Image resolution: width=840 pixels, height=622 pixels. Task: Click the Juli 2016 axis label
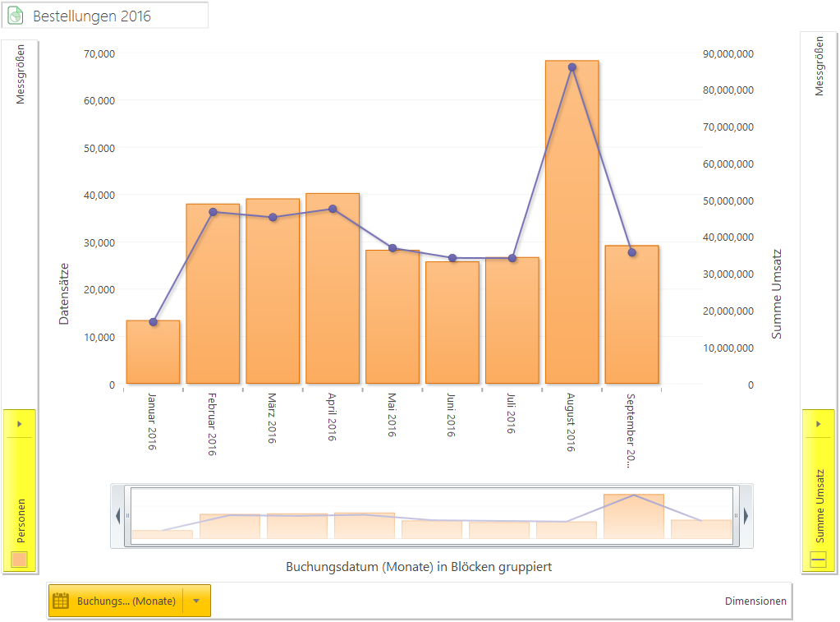[x=512, y=413]
